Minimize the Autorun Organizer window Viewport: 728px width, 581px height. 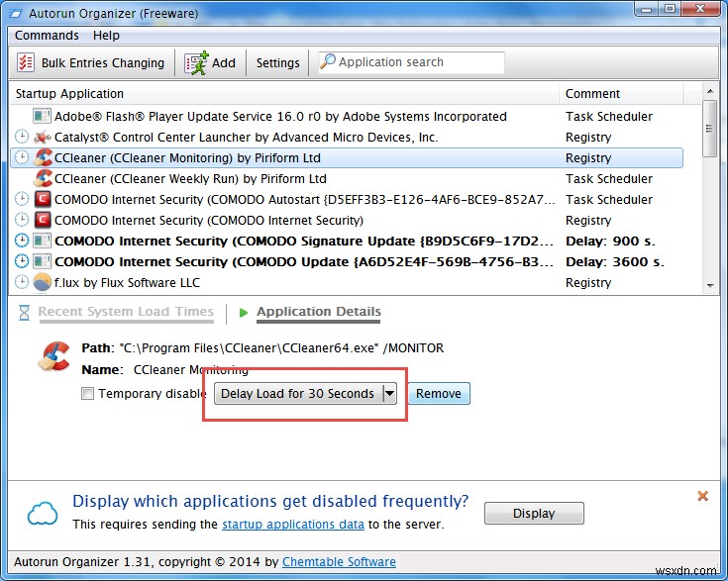(x=648, y=9)
